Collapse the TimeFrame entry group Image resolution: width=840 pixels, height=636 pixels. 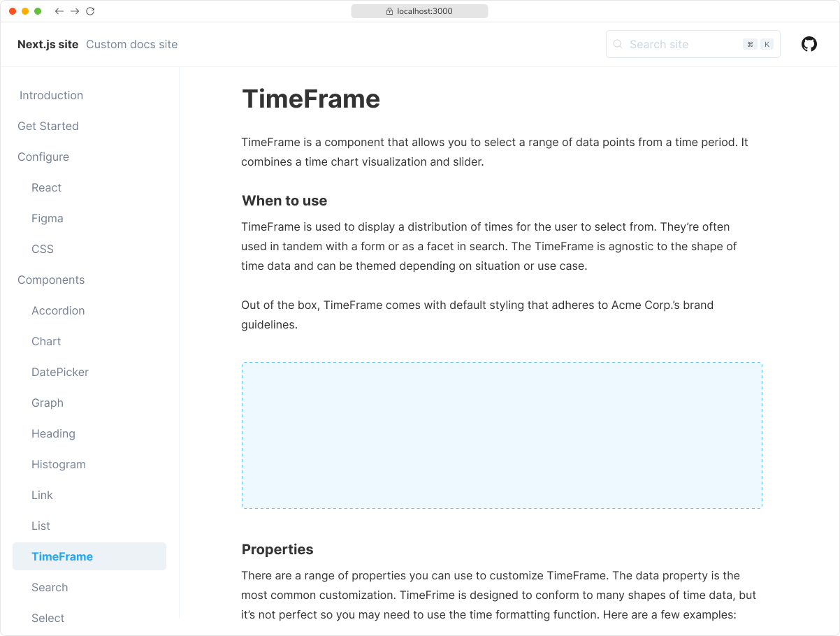tap(62, 556)
